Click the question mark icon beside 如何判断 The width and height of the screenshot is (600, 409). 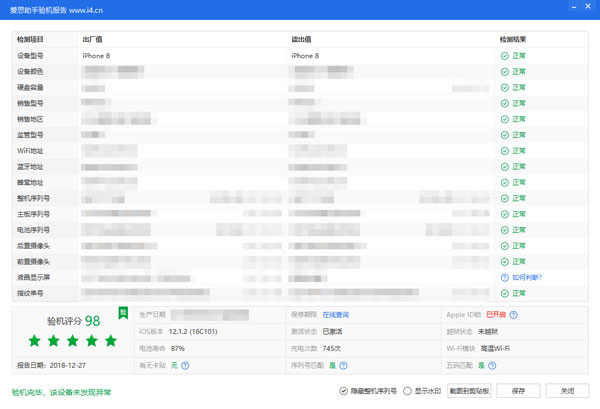point(505,277)
